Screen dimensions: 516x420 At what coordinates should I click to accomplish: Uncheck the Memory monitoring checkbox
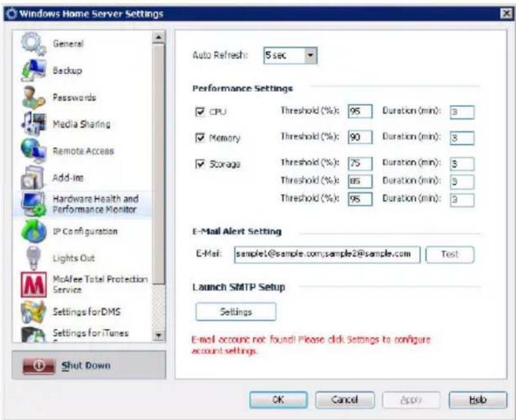pyautogui.click(x=200, y=138)
